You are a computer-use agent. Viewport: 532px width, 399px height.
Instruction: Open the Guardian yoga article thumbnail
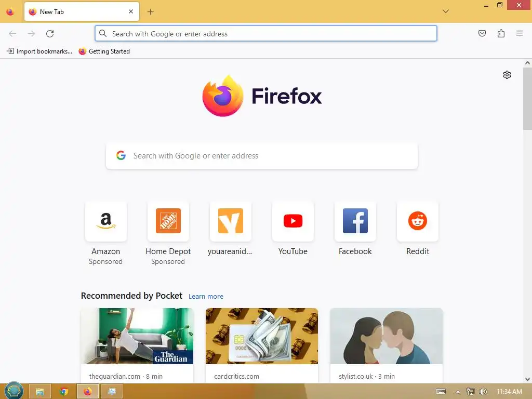click(x=137, y=336)
